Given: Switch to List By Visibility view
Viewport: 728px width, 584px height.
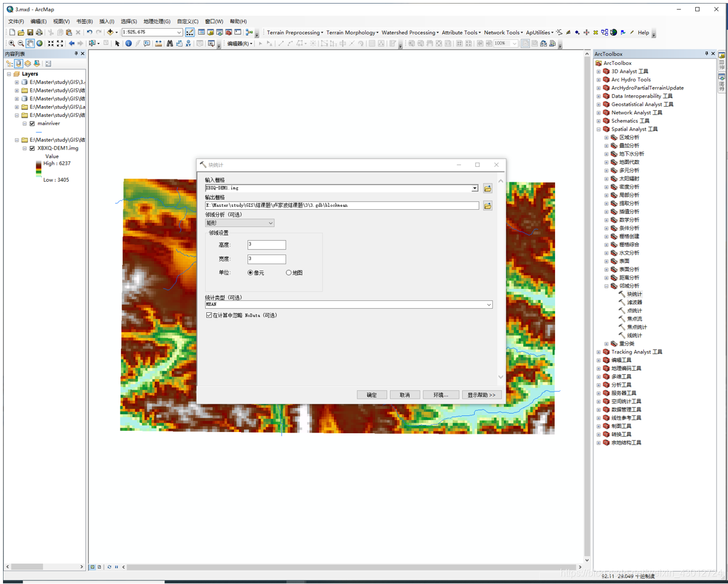Looking at the screenshot, I should coord(27,63).
